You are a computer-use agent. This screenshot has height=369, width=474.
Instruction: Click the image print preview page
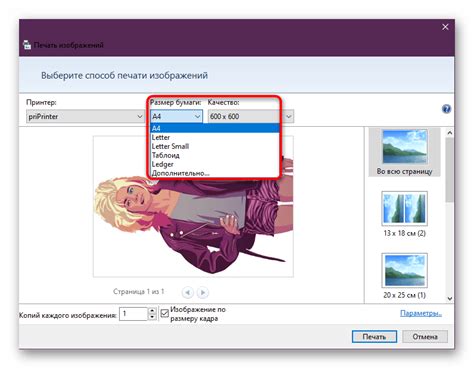(193, 206)
